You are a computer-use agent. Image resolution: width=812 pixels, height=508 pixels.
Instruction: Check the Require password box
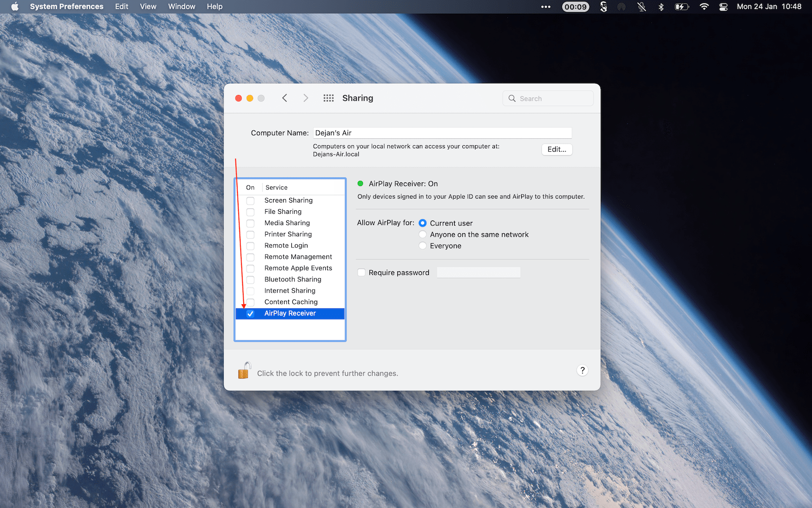(x=361, y=273)
